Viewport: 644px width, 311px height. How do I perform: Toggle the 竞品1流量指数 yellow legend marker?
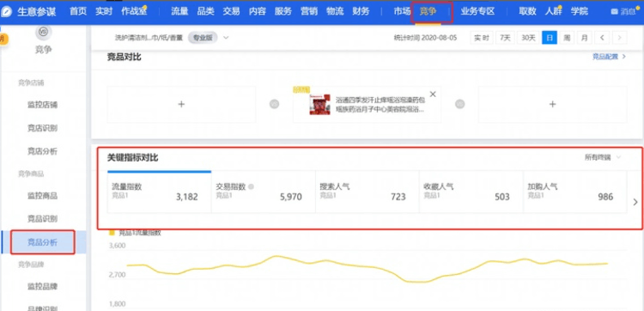tap(112, 233)
